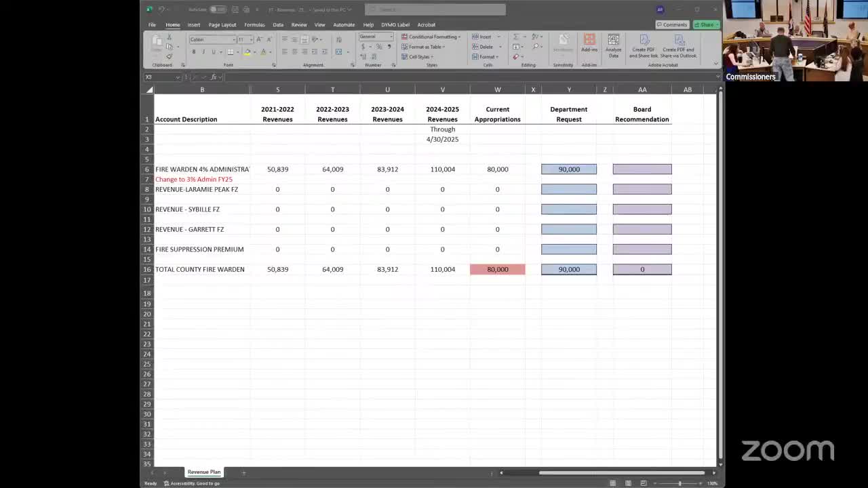Viewport: 868px width, 488px height.
Task: Expand the font size dropdown
Action: click(250, 40)
